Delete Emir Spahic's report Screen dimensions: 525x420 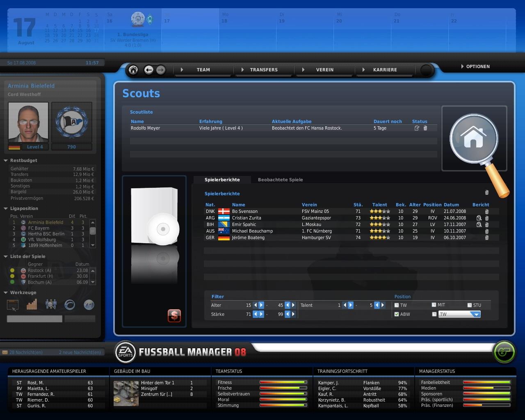tap(487, 225)
